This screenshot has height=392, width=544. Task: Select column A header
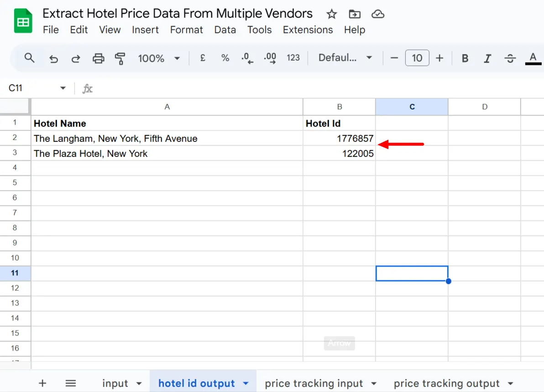click(167, 107)
